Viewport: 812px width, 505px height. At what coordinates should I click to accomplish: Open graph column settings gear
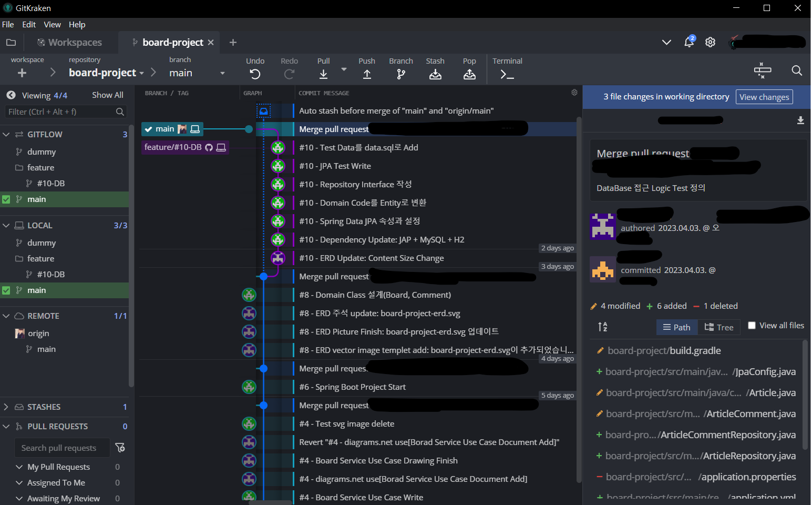coord(574,93)
